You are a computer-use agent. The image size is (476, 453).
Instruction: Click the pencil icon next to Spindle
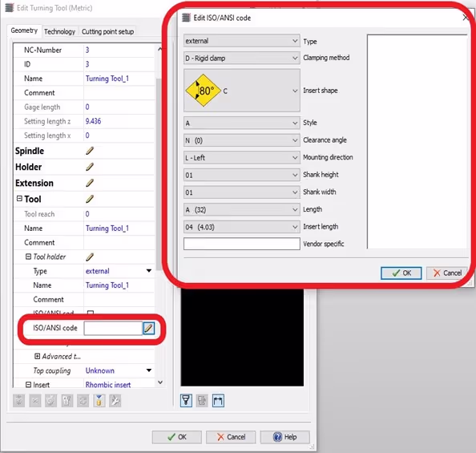click(x=90, y=151)
